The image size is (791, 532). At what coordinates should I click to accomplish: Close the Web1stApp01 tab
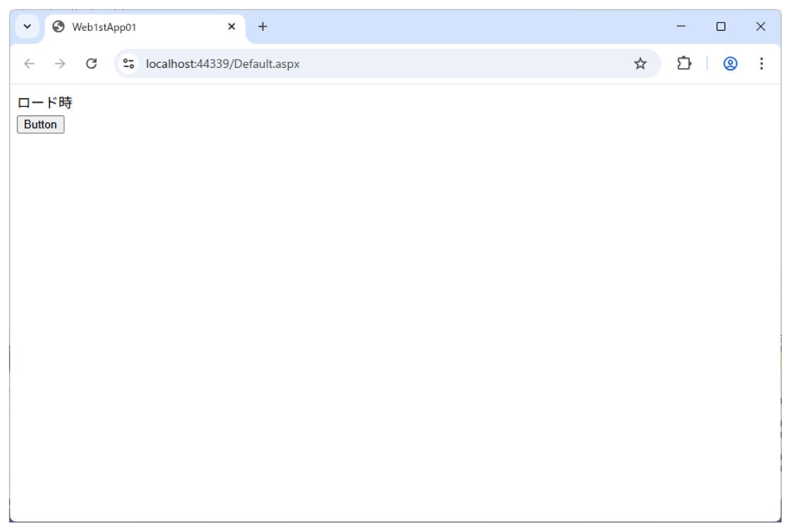232,27
